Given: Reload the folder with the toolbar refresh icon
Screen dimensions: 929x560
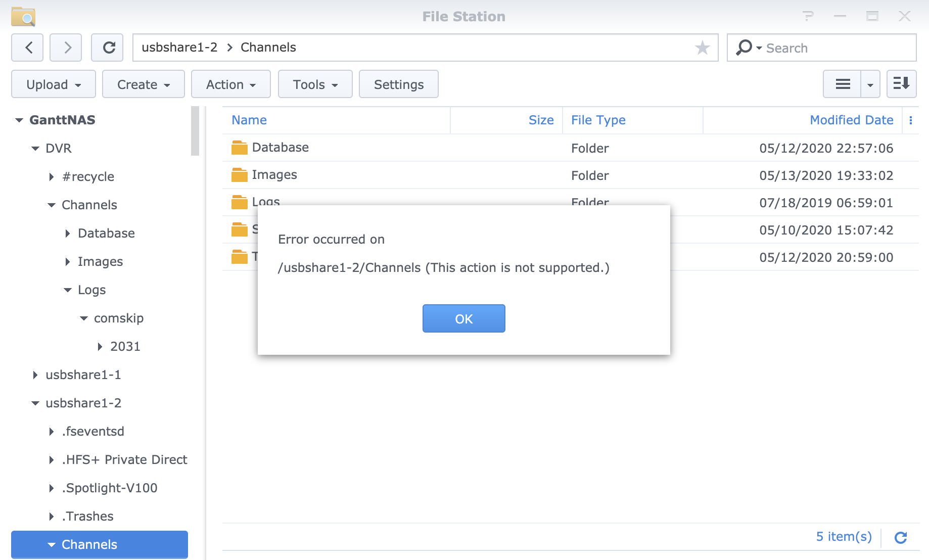Looking at the screenshot, I should click(x=108, y=48).
